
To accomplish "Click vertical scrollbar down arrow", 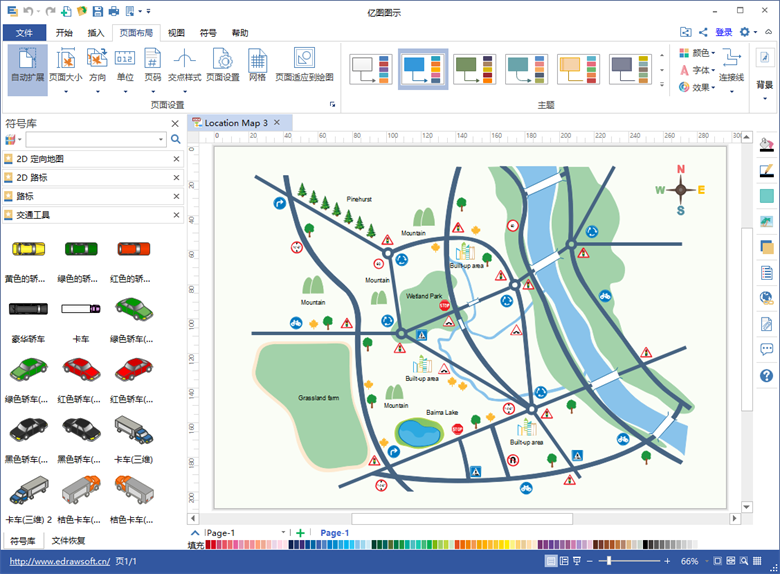I will 746,507.
